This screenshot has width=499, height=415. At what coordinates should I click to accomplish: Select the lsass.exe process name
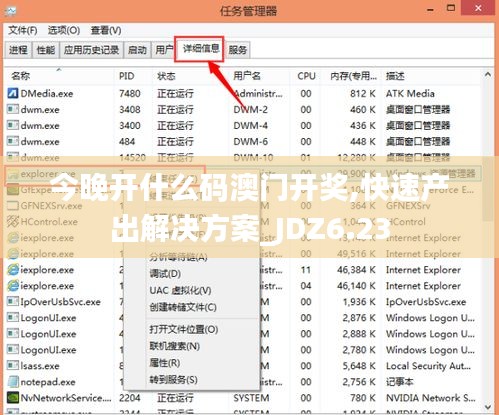(40, 366)
